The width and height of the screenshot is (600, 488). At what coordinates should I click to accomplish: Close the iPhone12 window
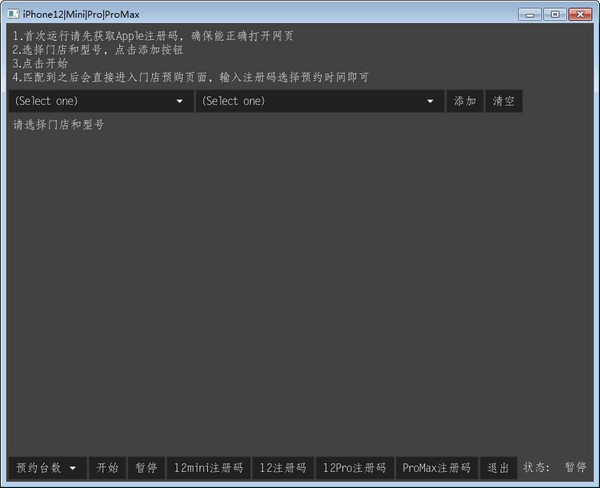pyautogui.click(x=580, y=15)
